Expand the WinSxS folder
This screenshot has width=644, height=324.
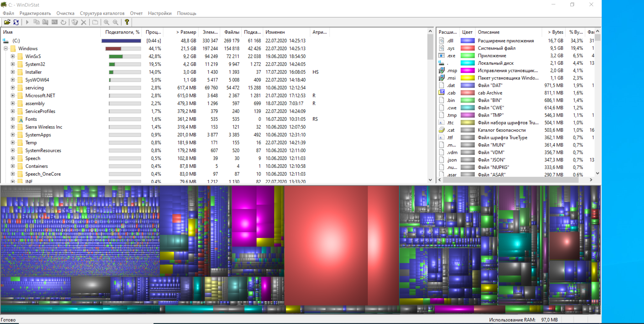pos(13,56)
